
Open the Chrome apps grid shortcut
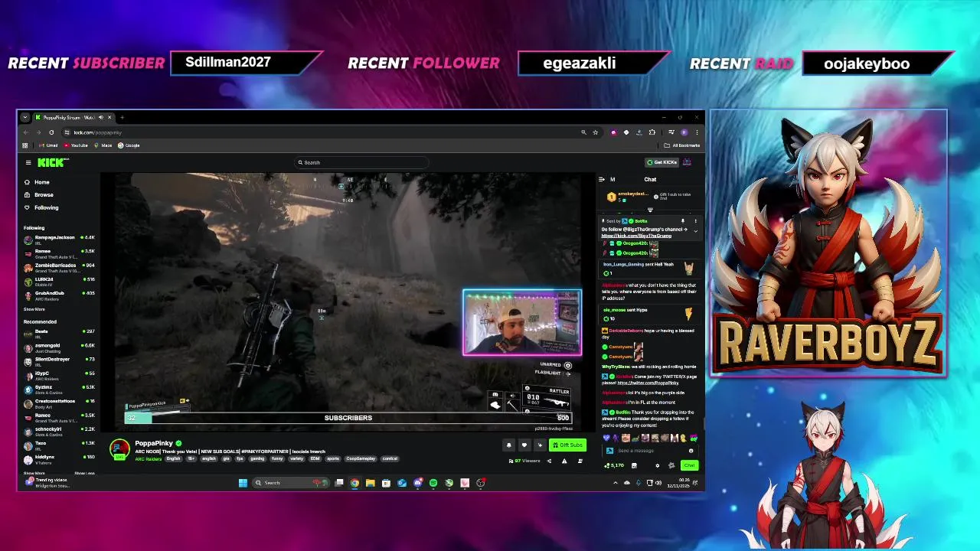coord(25,145)
